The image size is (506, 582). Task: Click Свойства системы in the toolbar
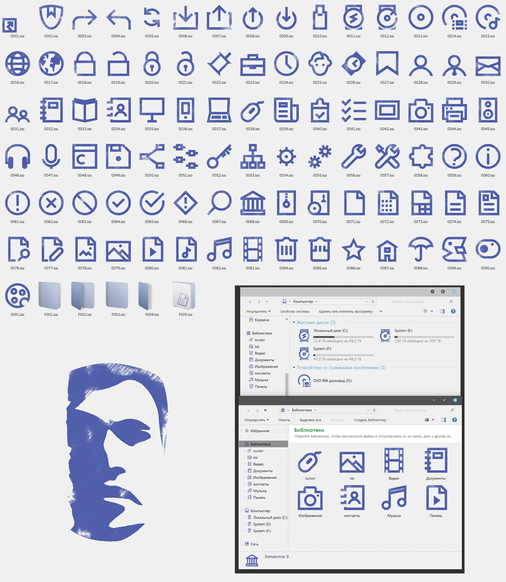click(x=294, y=311)
